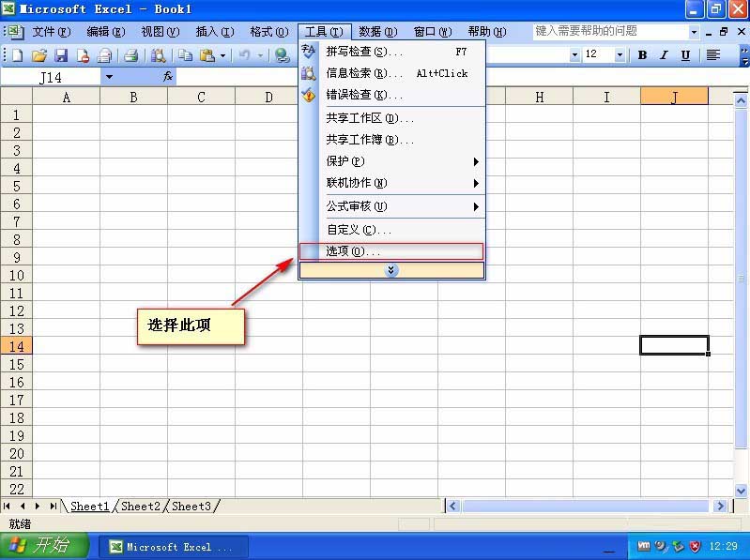Open the Paste options dropdown arrow

pyautogui.click(x=222, y=56)
